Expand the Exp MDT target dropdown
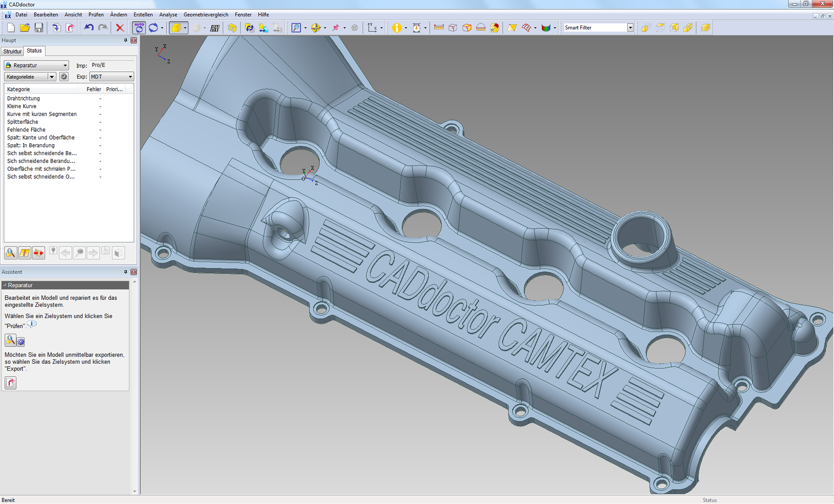834x504 pixels. pos(130,77)
